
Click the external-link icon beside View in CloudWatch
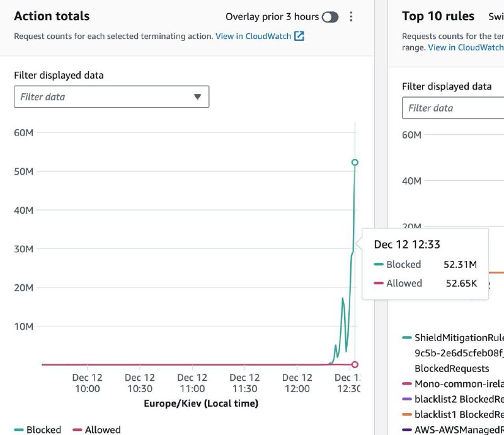coord(299,36)
